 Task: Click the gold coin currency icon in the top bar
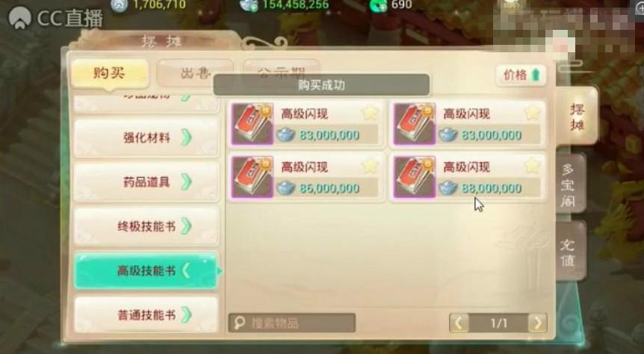point(119,5)
